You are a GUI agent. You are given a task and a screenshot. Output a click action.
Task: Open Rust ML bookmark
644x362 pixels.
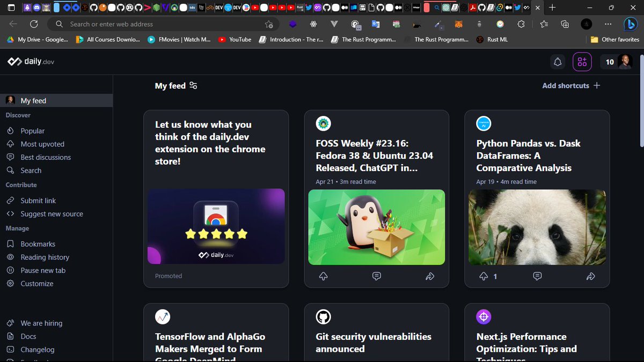click(493, 39)
